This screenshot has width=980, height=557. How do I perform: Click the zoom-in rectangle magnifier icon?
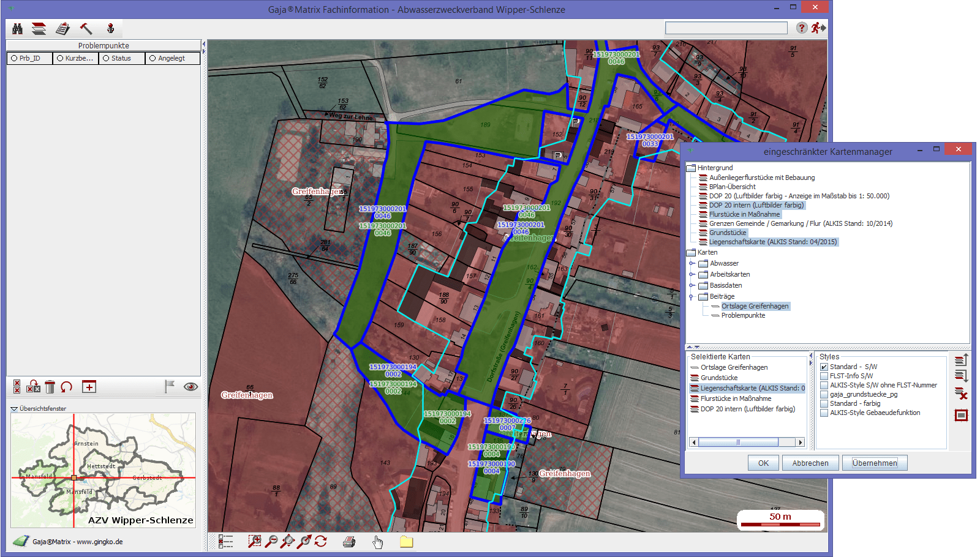click(x=254, y=542)
